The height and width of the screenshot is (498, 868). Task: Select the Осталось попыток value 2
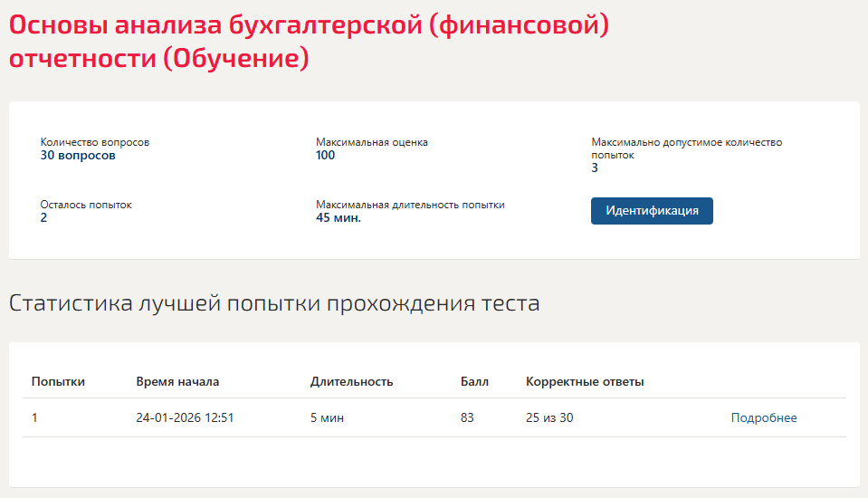[x=43, y=218]
